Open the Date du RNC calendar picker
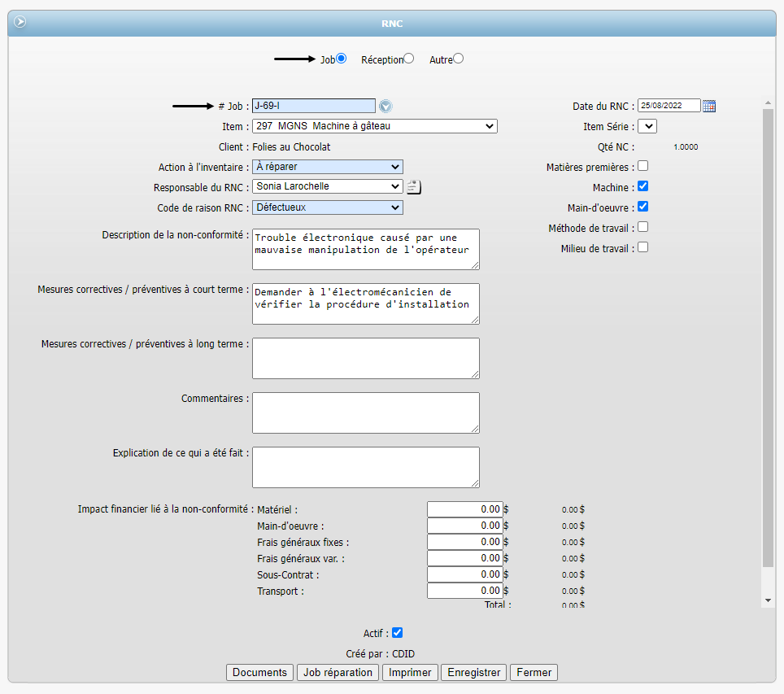The width and height of the screenshot is (784, 694). 709,106
